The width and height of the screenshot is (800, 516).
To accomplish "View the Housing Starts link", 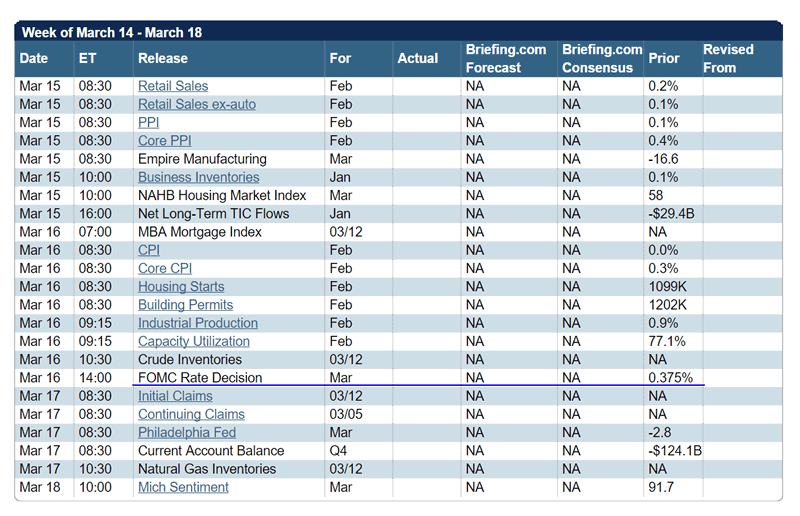I will pos(181,287).
